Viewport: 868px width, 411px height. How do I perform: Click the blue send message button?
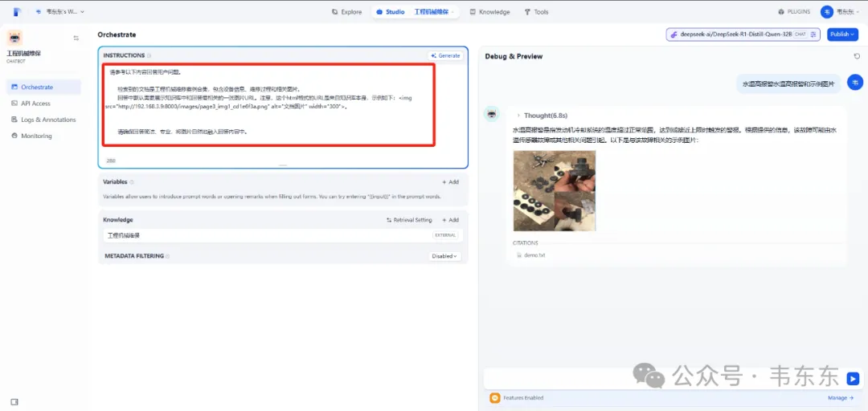coord(853,379)
